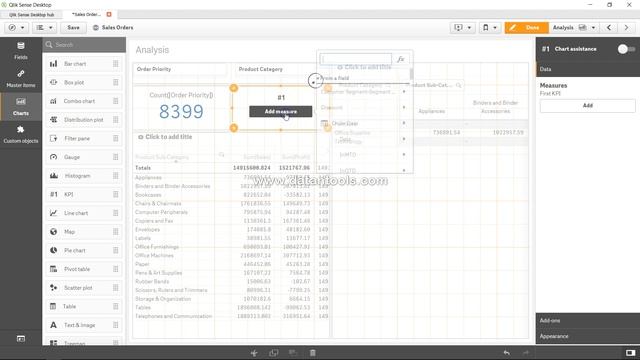
Task: Open the Data section
Action: [588, 69]
